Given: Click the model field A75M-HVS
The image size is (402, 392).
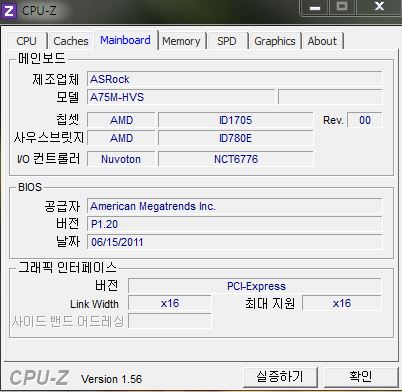Looking at the screenshot, I should click(181, 97).
